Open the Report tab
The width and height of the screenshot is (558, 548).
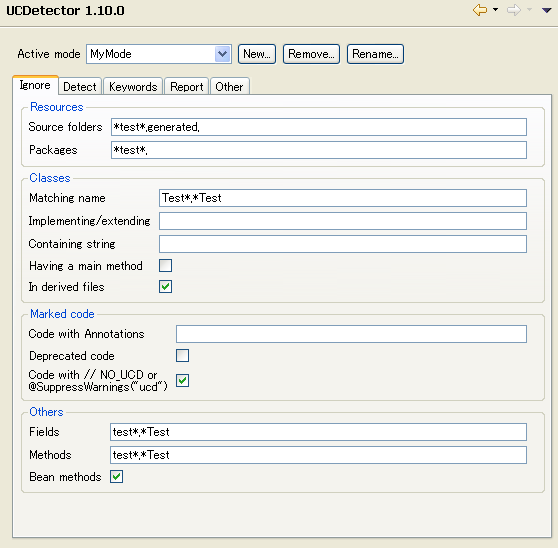coord(186,86)
